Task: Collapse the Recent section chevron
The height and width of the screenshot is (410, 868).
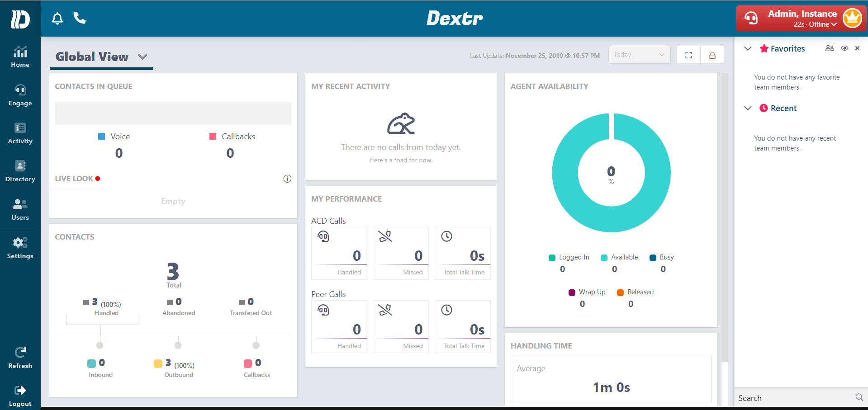Action: pos(748,108)
